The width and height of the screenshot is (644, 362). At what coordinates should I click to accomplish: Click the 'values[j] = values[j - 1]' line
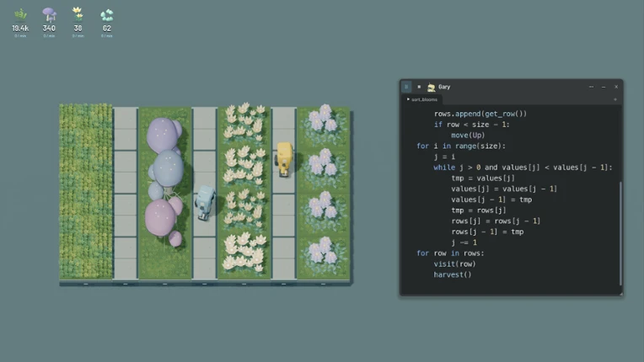click(x=504, y=189)
